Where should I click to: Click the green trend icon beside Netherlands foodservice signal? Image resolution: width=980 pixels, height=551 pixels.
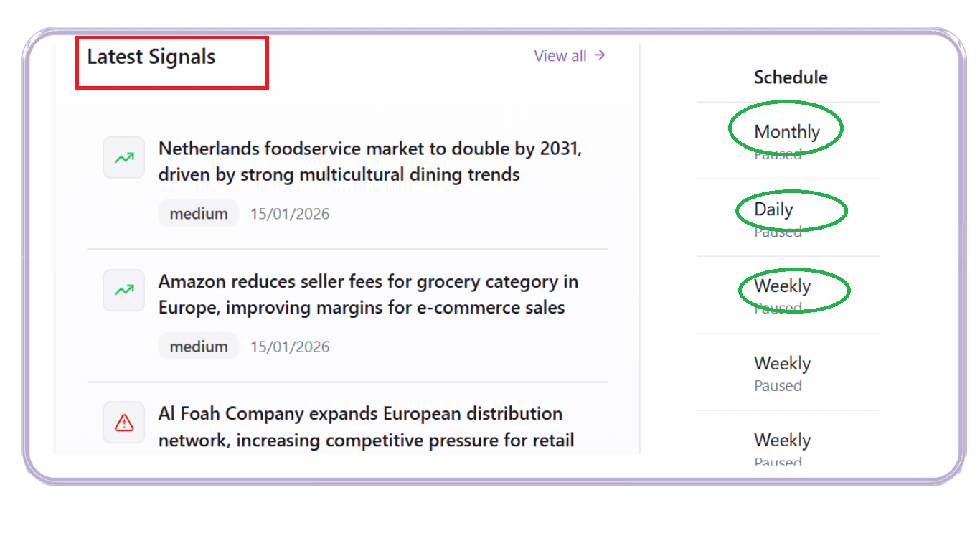124,157
